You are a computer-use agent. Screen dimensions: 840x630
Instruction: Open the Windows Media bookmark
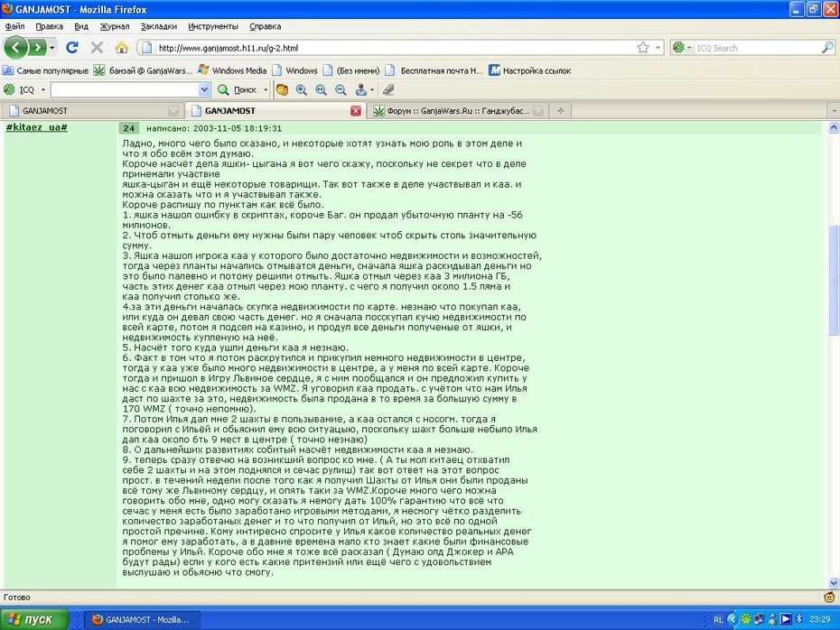232,70
